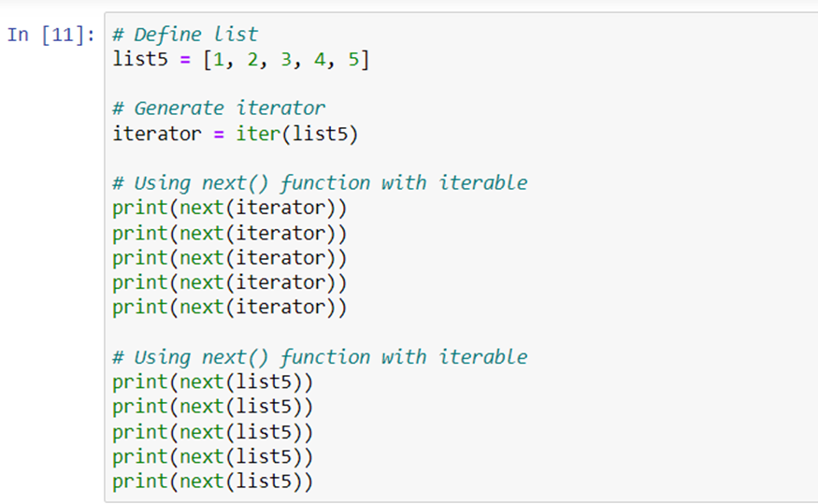818x504 pixels.
Task: Click second print(next(list5)) line
Action: 213,407
